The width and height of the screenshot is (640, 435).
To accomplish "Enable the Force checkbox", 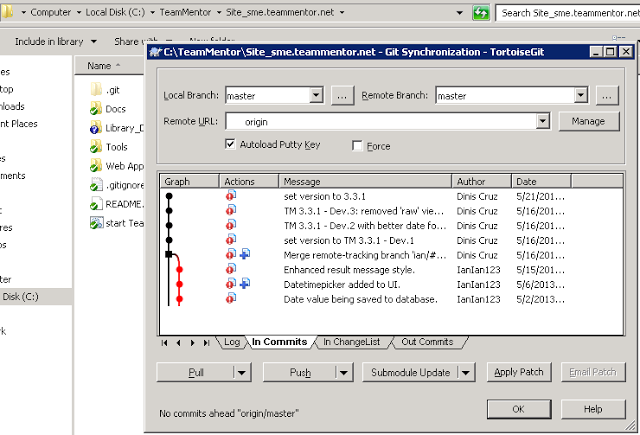I will (x=357, y=146).
